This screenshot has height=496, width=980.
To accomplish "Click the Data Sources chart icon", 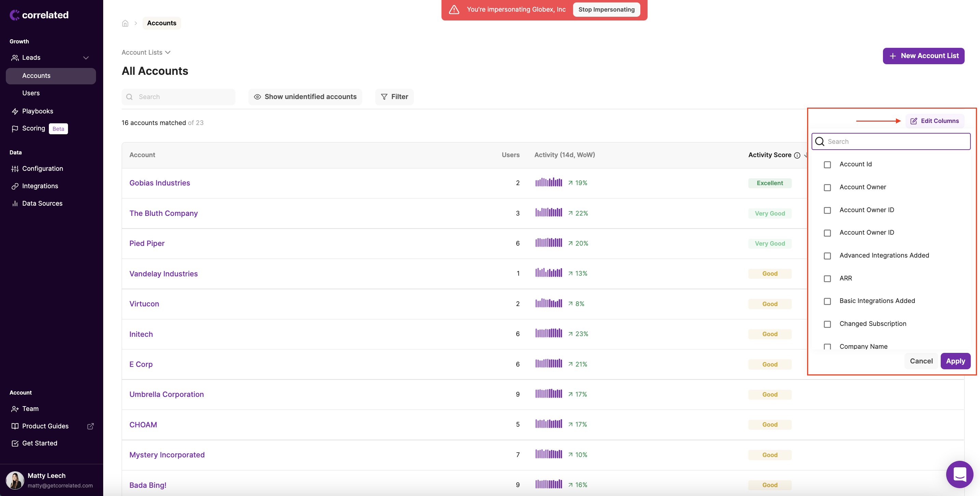I will point(15,204).
